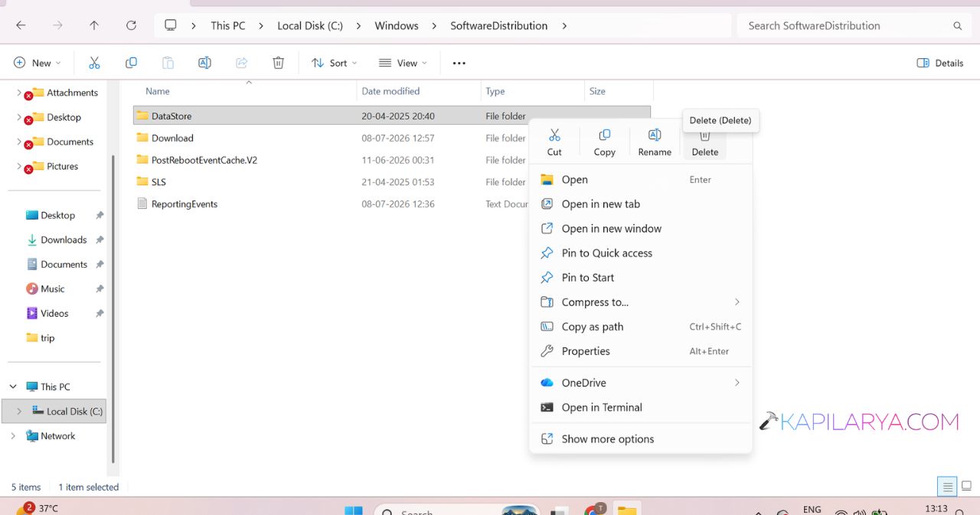Open pinned Videos in the sidebar
This screenshot has height=515, width=980.
click(x=54, y=313)
